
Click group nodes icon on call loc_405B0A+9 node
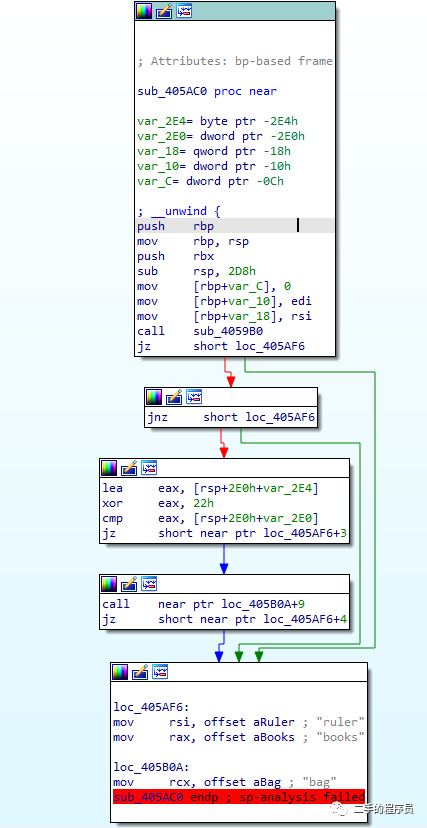tap(149, 584)
